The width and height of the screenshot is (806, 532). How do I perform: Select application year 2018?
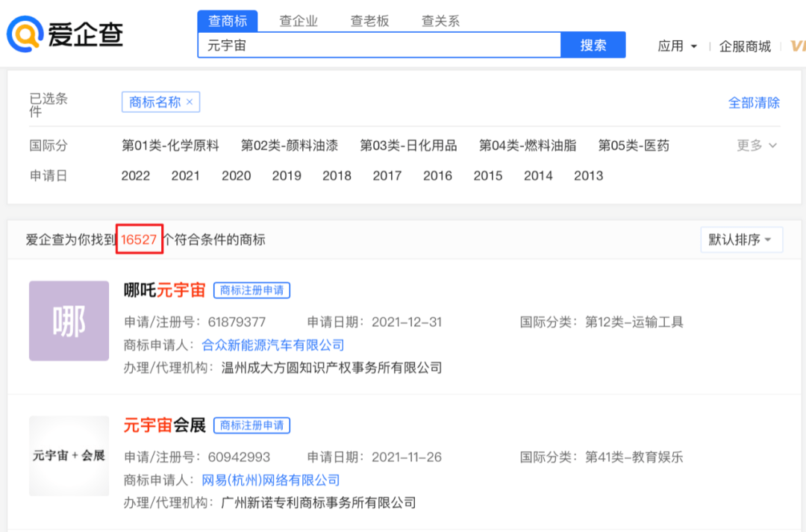tap(337, 176)
